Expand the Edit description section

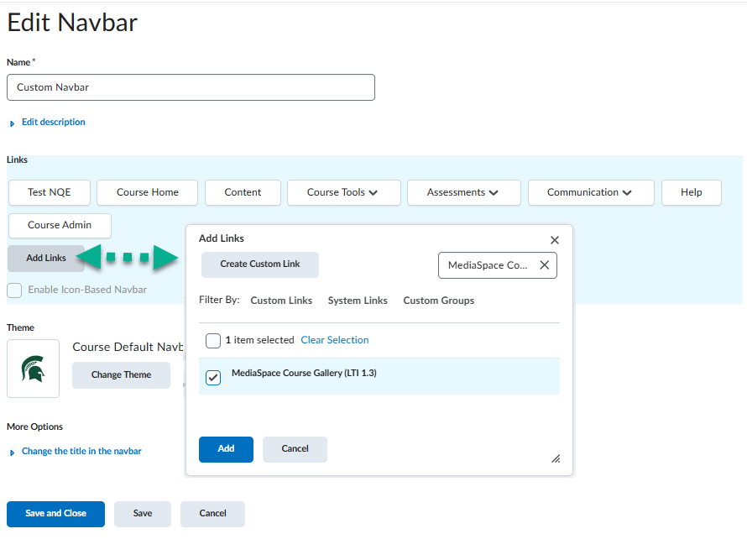[x=53, y=123]
